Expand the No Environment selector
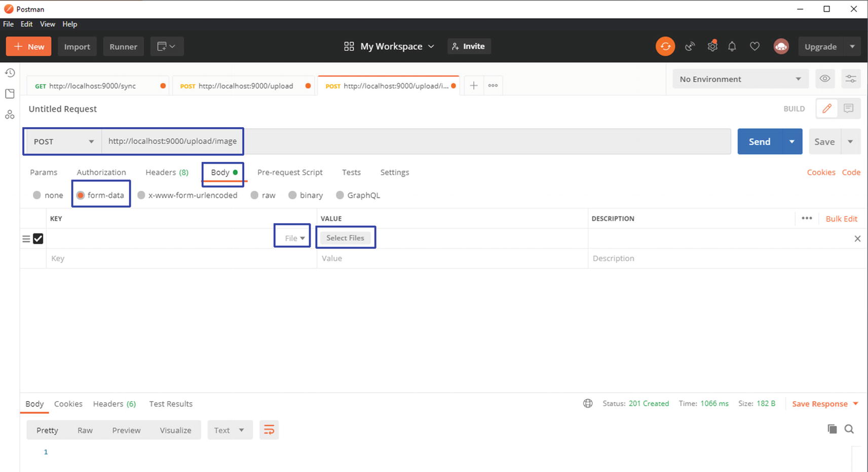868x472 pixels. coord(740,79)
